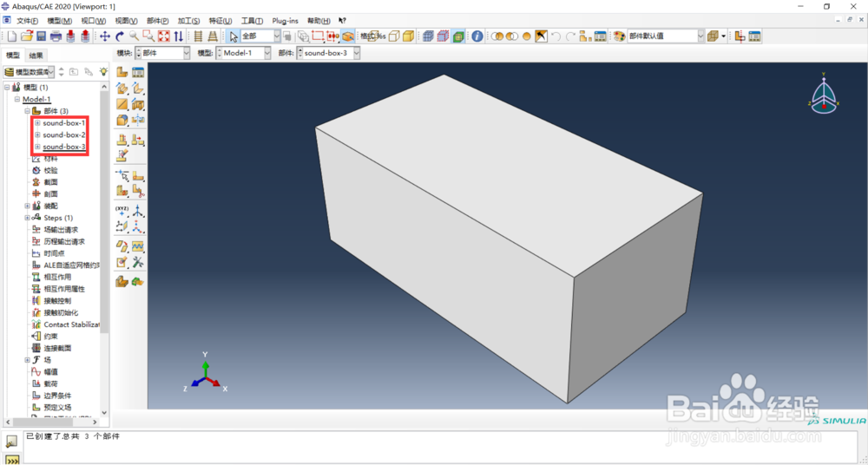Toggle the command line interface tab
Viewport: 868px width, 465px height.
[11, 460]
